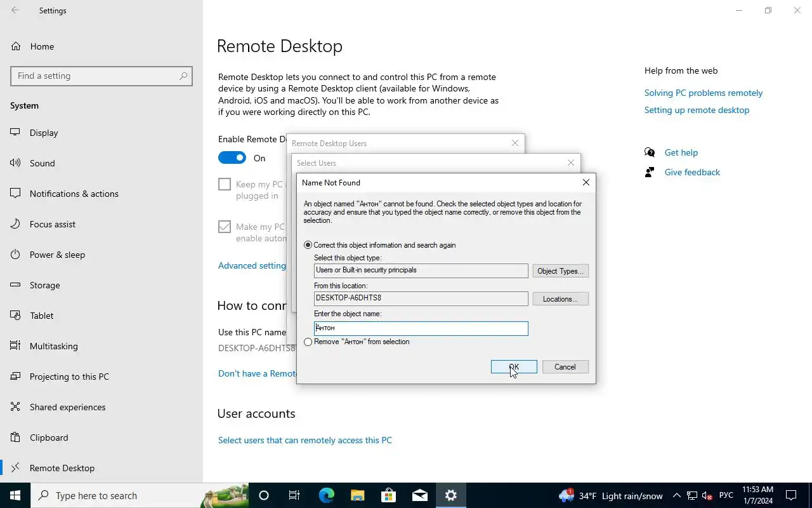
Task: Click the Find a setting search box
Action: pyautogui.click(x=101, y=76)
